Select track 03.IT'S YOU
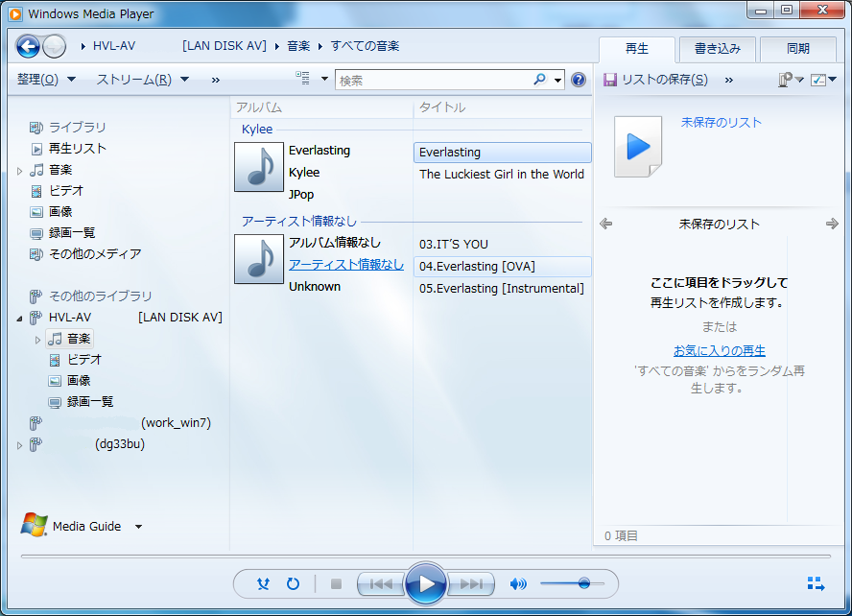The image size is (852, 616). [503, 245]
